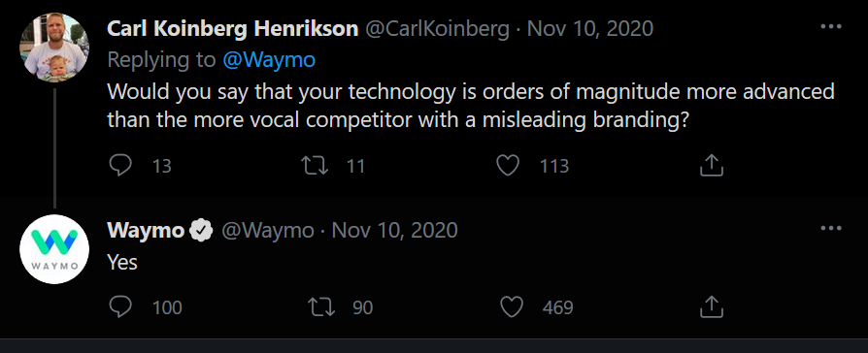Screen dimensions: 868x353
Task: Open Carl Koinberg Henrikson's profile name
Action: tap(232, 29)
